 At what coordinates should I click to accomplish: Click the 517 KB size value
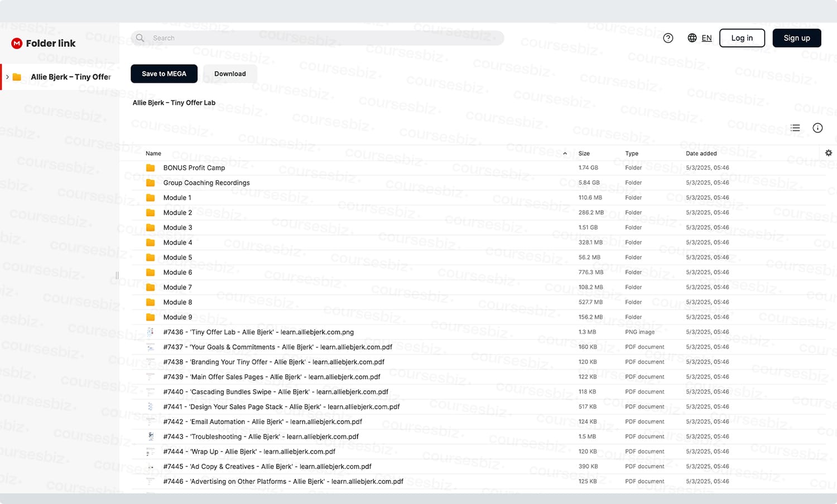point(588,407)
